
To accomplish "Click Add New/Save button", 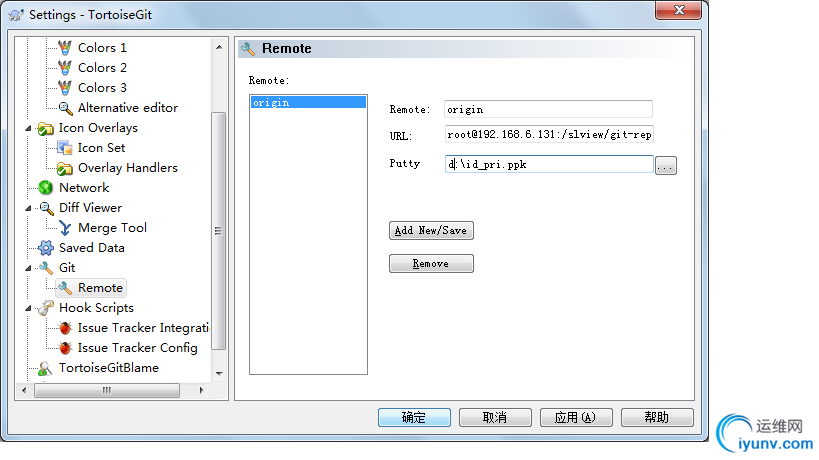I will click(x=431, y=230).
